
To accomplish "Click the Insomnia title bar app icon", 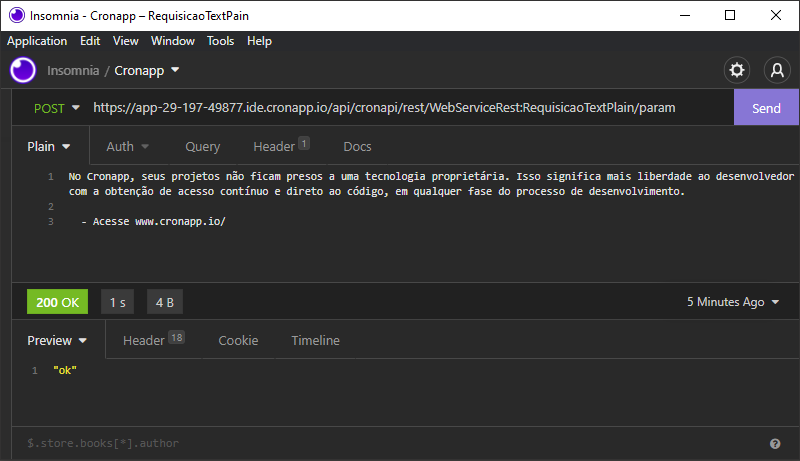I will point(16,15).
